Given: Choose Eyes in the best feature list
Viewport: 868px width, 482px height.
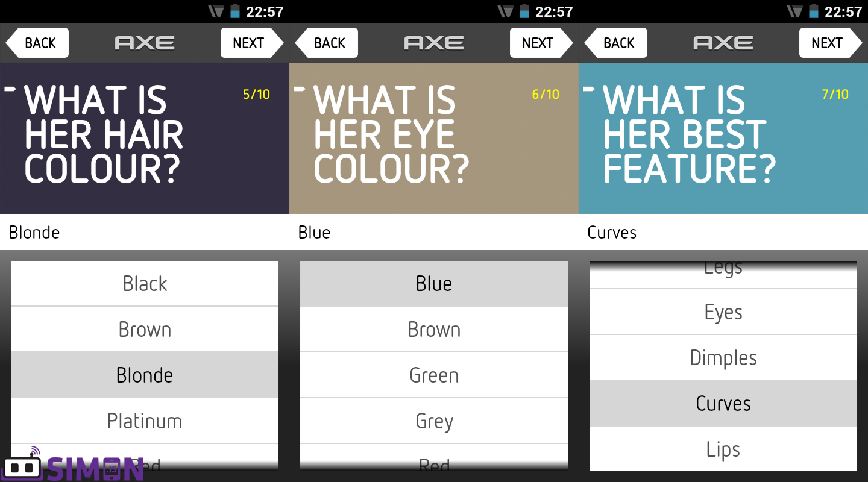Looking at the screenshot, I should [x=723, y=312].
